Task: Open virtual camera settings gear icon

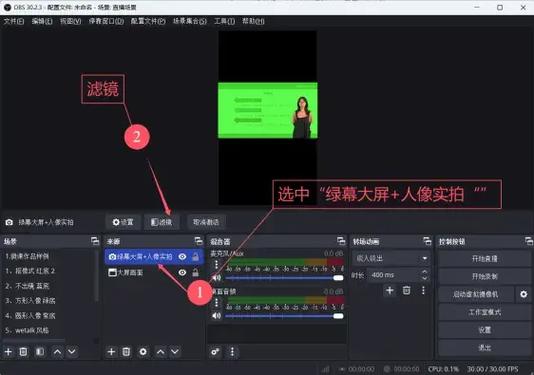Action: [523, 294]
